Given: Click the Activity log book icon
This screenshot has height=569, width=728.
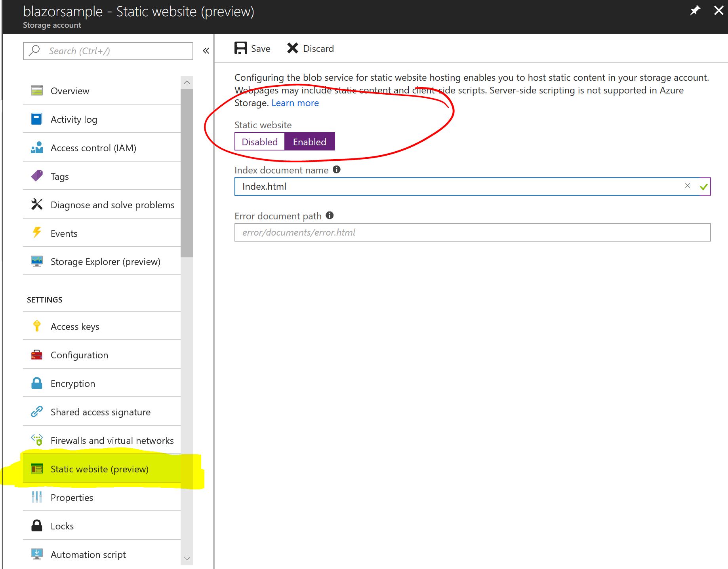Looking at the screenshot, I should tap(37, 119).
